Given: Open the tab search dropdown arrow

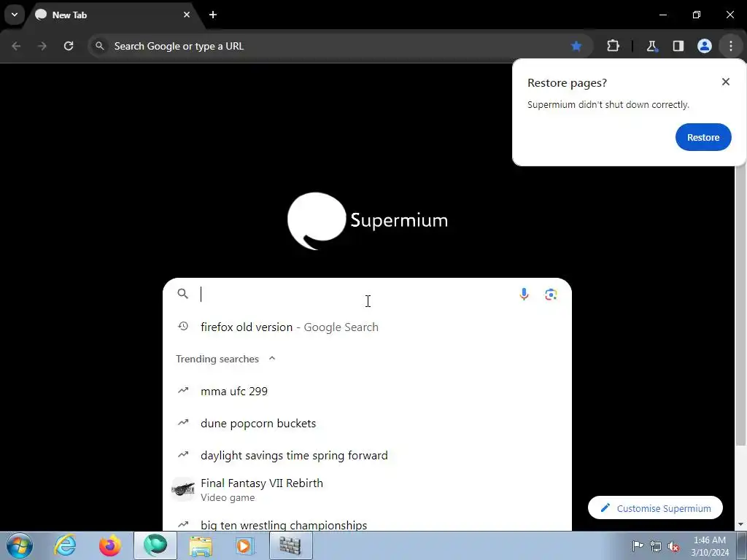Looking at the screenshot, I should [15, 15].
